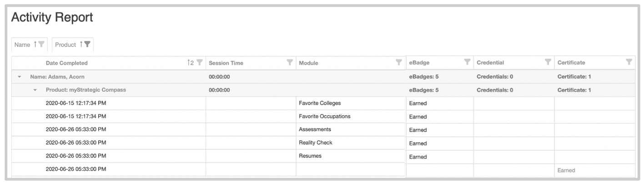Screen dimensions: 644x183
Task: Open the Module column filter
Action: pos(398,62)
